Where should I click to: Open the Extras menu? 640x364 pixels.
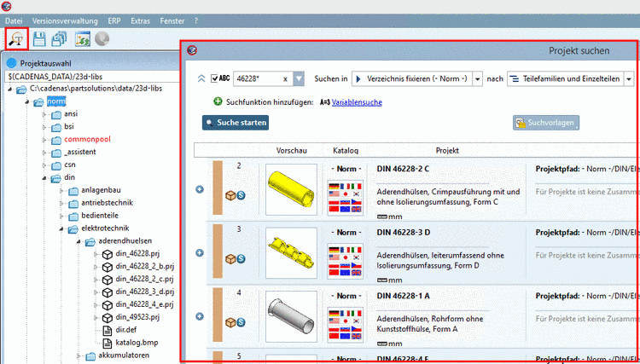pos(141,21)
